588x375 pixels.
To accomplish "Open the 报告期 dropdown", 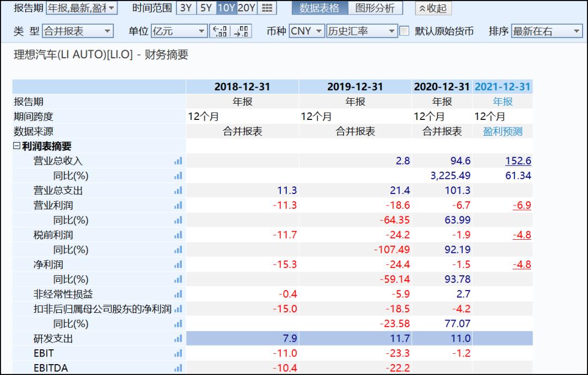I will coord(82,8).
